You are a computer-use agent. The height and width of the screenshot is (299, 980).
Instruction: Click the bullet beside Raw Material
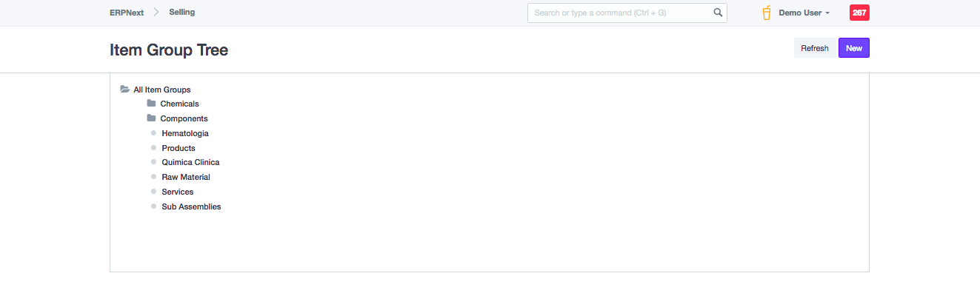[x=153, y=177]
